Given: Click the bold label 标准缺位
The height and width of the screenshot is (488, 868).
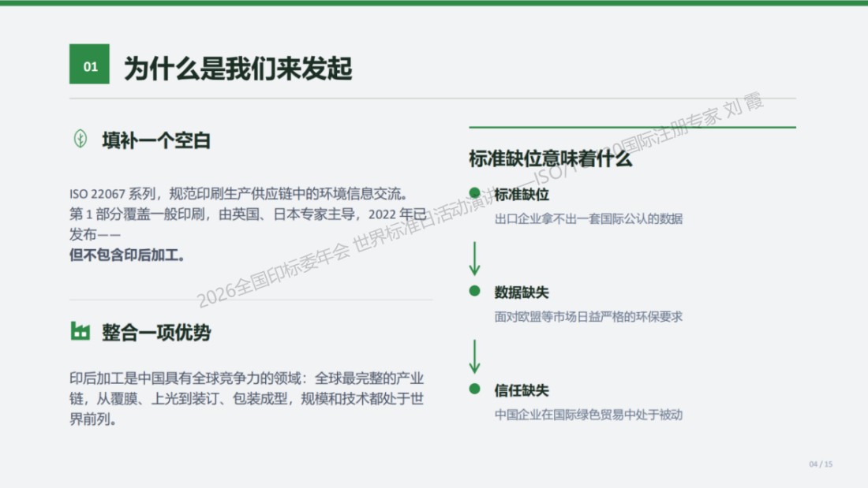Looking at the screenshot, I should click(x=522, y=195).
